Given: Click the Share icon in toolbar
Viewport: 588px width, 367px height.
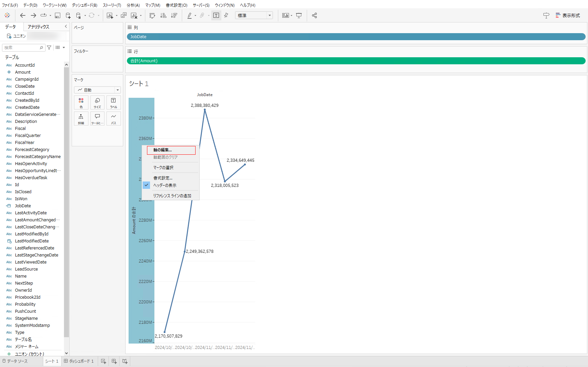Looking at the screenshot, I should [x=314, y=15].
